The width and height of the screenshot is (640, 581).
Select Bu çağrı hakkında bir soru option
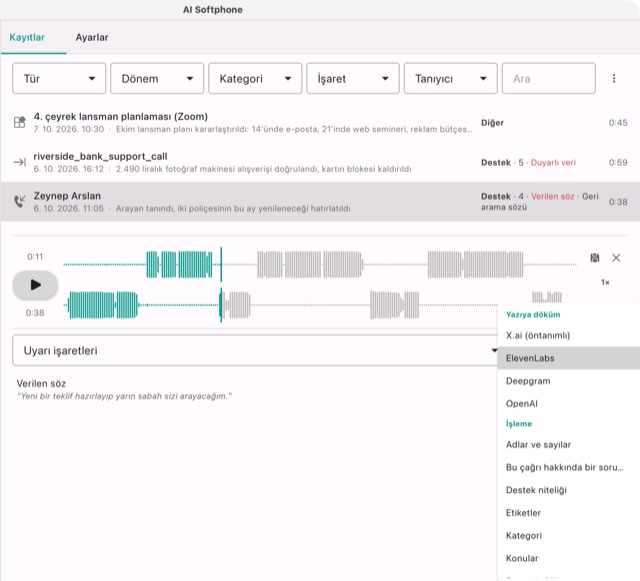point(569,467)
